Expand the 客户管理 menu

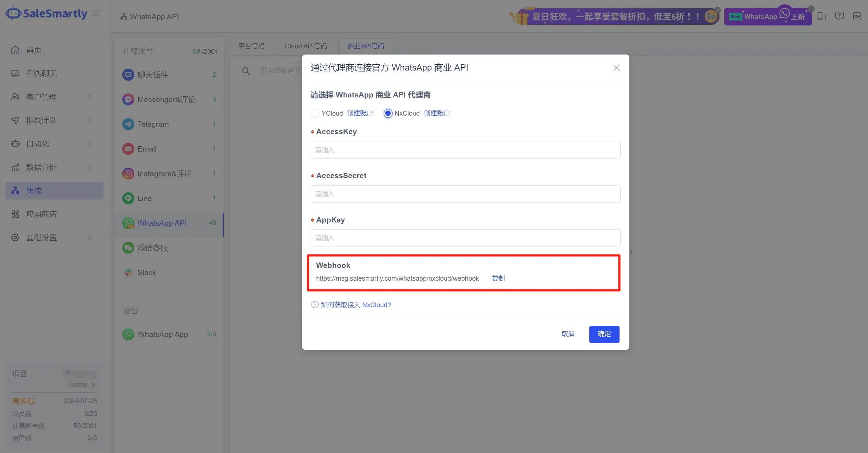(41, 97)
